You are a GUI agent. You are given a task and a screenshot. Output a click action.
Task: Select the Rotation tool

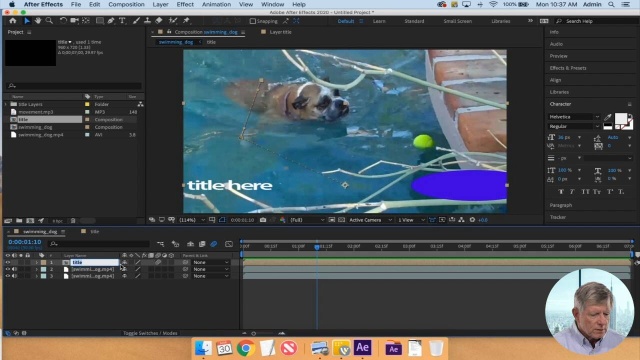pyautogui.click(x=63, y=21)
